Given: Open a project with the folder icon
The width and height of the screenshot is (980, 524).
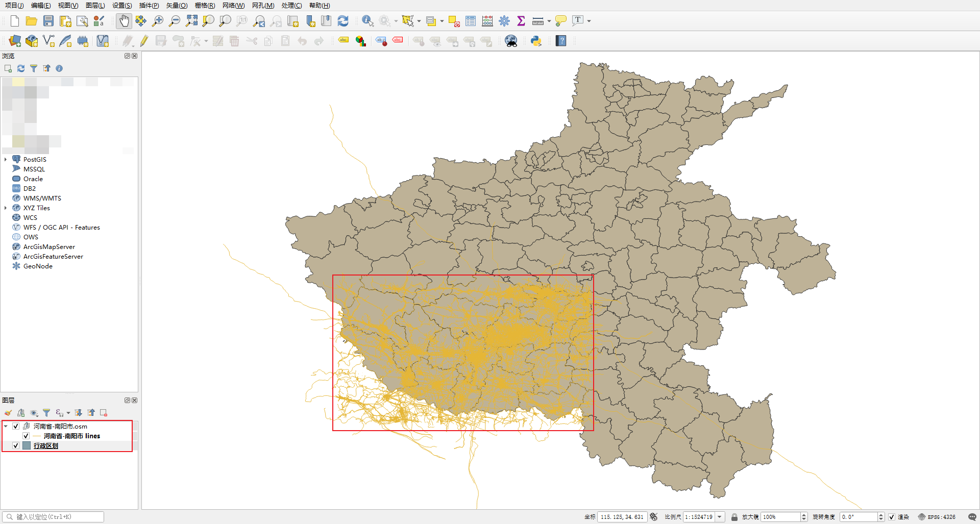Looking at the screenshot, I should click(x=31, y=21).
